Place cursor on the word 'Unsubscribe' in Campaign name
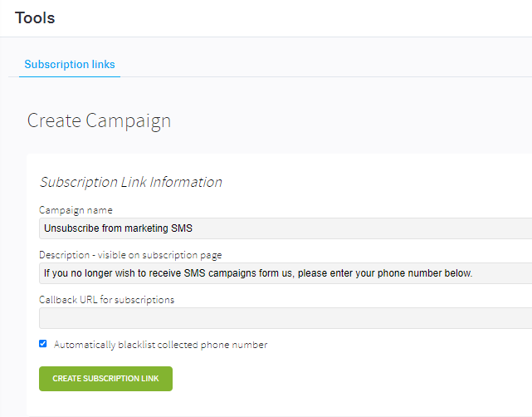This screenshot has height=417, width=532. tap(71, 228)
